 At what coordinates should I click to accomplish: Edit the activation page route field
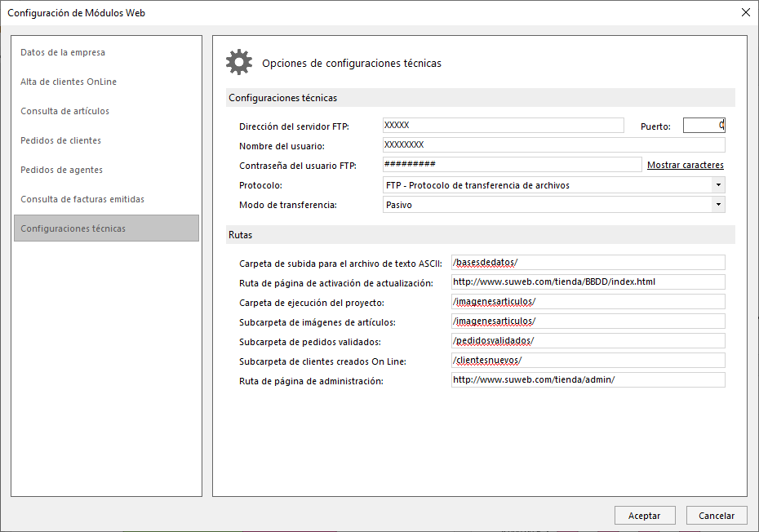(588, 282)
